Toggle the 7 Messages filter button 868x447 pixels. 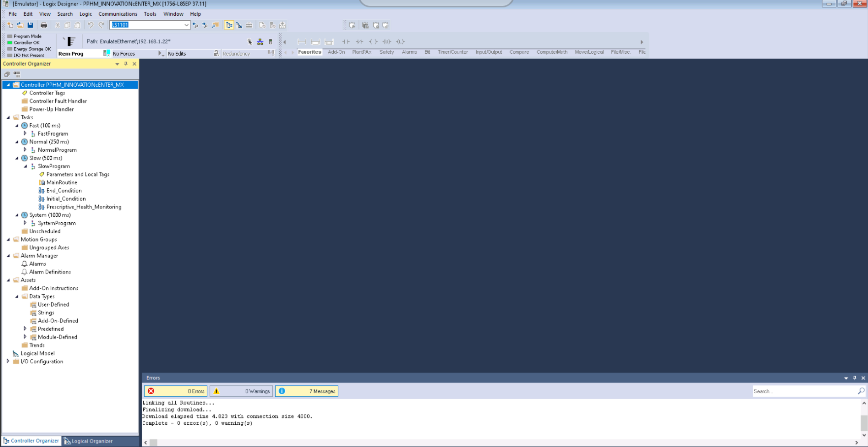pos(307,391)
